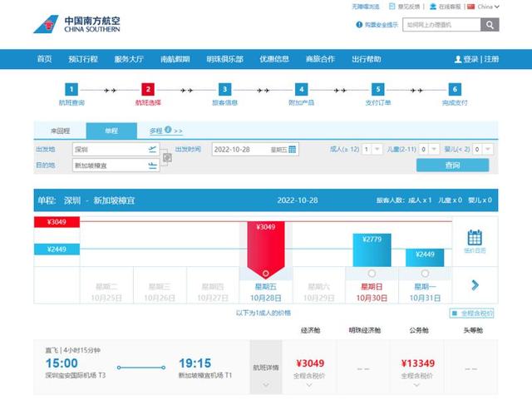Open the booking itinerary menu
532x410 pixels.
[83, 59]
